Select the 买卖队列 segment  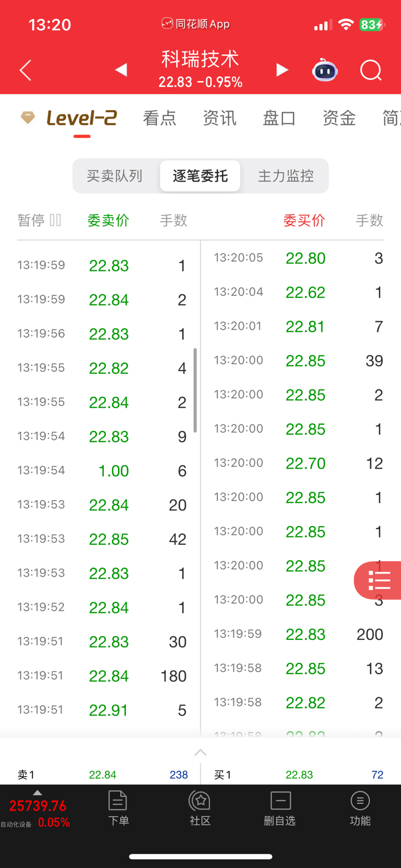[x=115, y=176]
